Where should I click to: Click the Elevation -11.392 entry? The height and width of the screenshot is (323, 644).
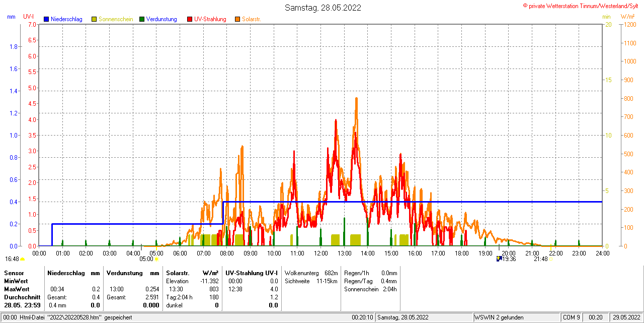pos(192,281)
